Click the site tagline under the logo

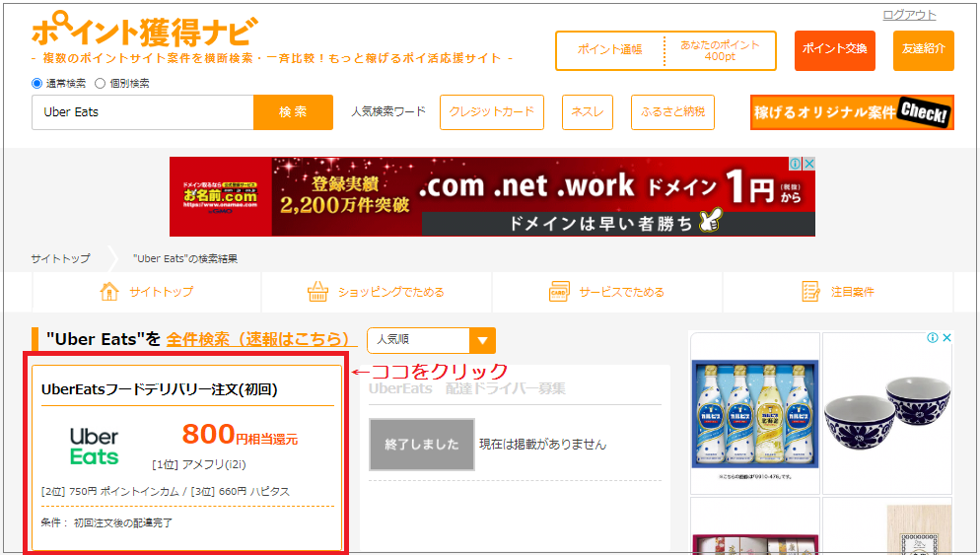[x=272, y=58]
